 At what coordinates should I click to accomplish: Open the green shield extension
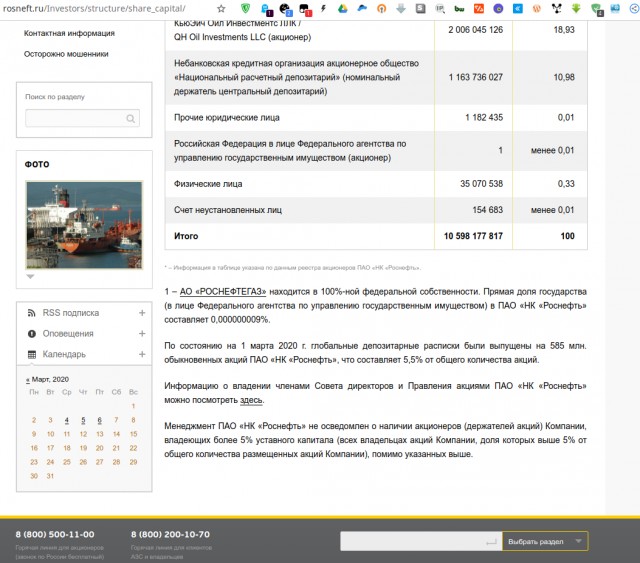(245, 8)
